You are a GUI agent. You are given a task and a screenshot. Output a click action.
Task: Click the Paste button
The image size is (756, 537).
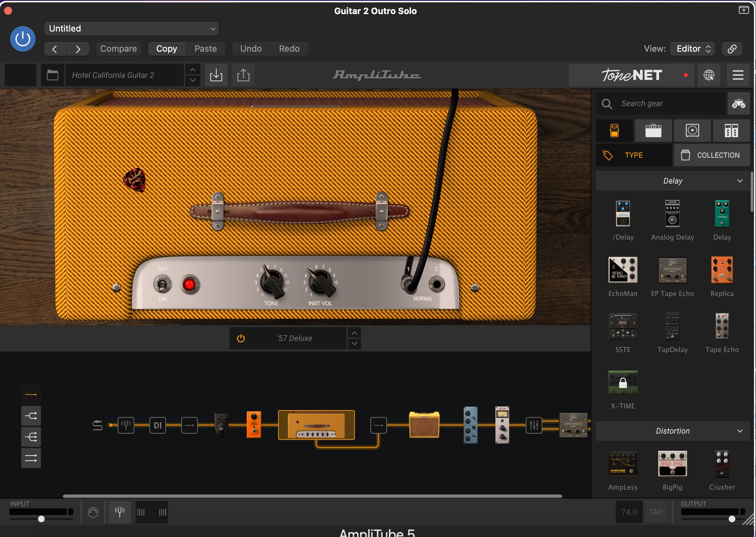tap(206, 49)
